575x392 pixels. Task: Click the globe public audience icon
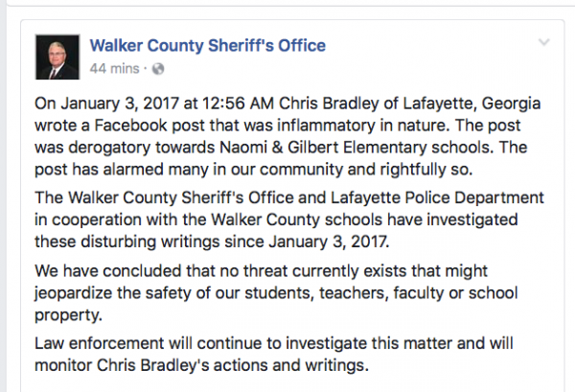click(x=158, y=69)
